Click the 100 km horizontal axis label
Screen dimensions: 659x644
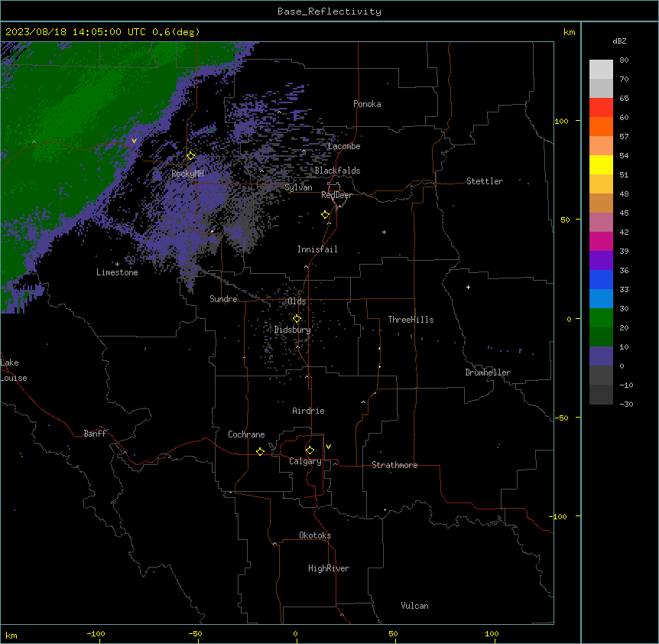(x=492, y=633)
